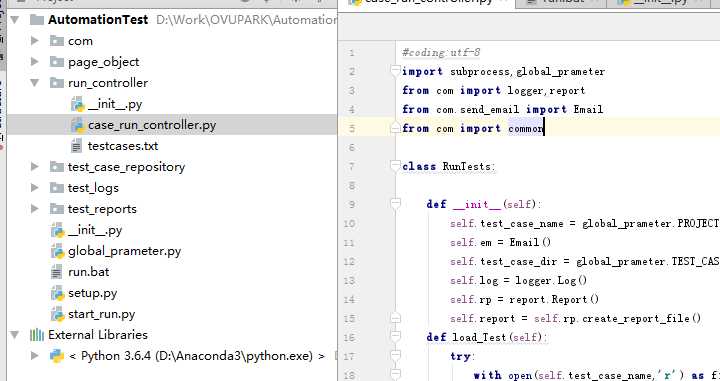Select the test_logs folder label
The height and width of the screenshot is (381, 720).
click(x=93, y=188)
